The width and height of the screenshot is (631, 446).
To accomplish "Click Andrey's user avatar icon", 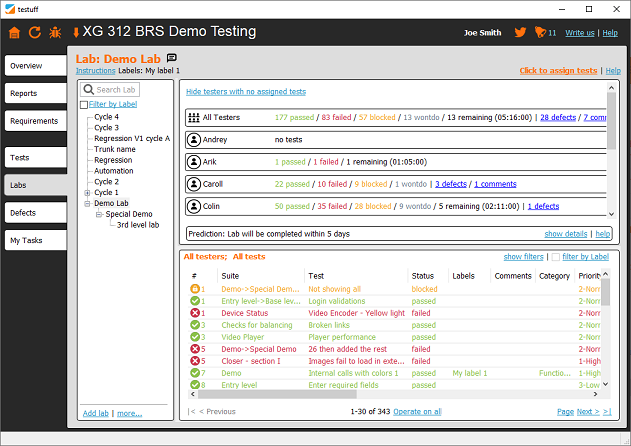I will point(194,140).
